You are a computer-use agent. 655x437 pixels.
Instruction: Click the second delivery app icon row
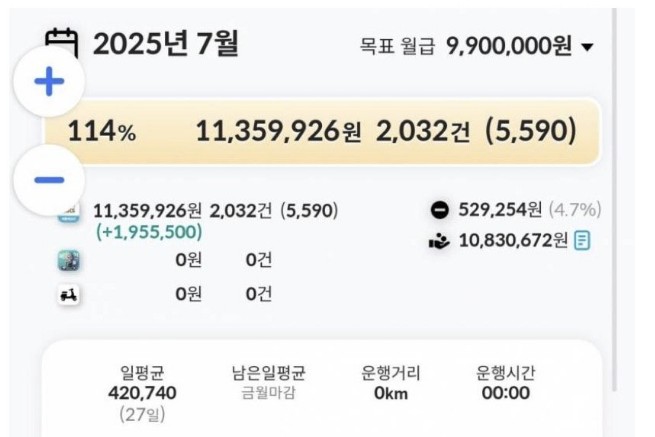(69, 260)
